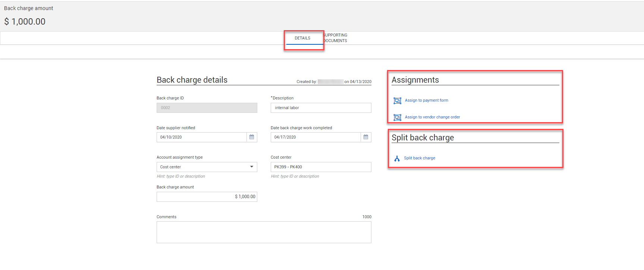This screenshot has height=270, width=644.
Task: Click the Assign to payment form icon
Action: [398, 101]
